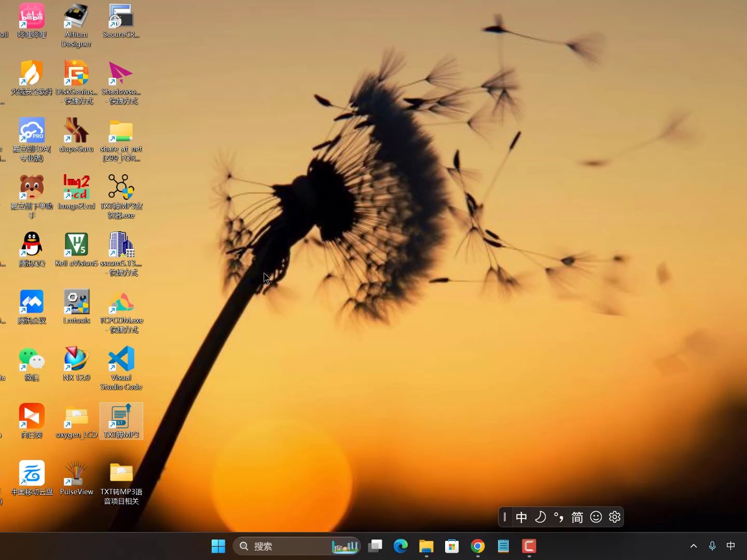Open Microsoft Store from the taskbar
Image resolution: width=747 pixels, height=560 pixels.
452,546
